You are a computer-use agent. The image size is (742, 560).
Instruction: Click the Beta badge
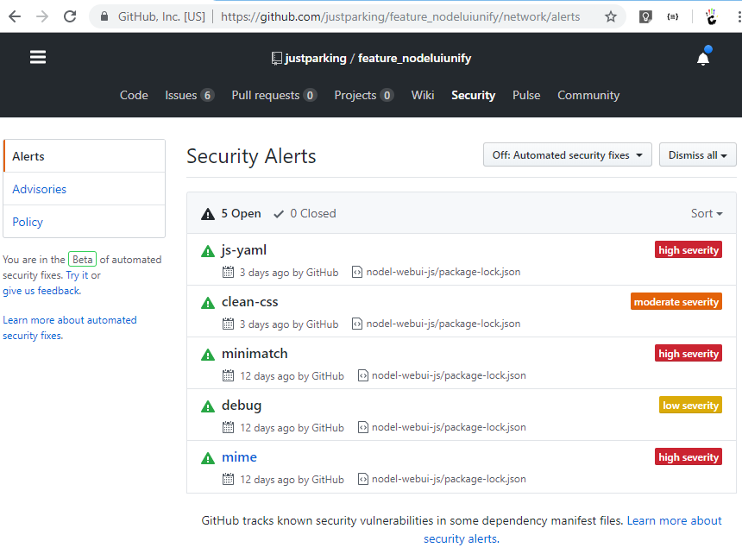click(x=82, y=260)
